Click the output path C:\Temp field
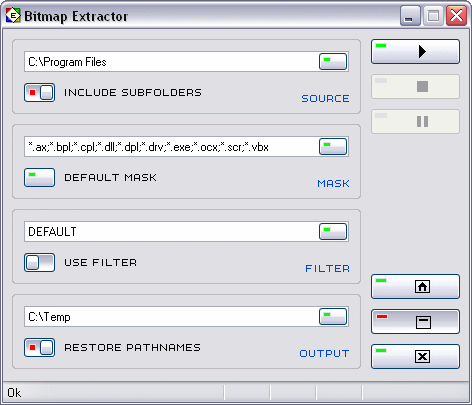472x405 pixels. (x=171, y=317)
